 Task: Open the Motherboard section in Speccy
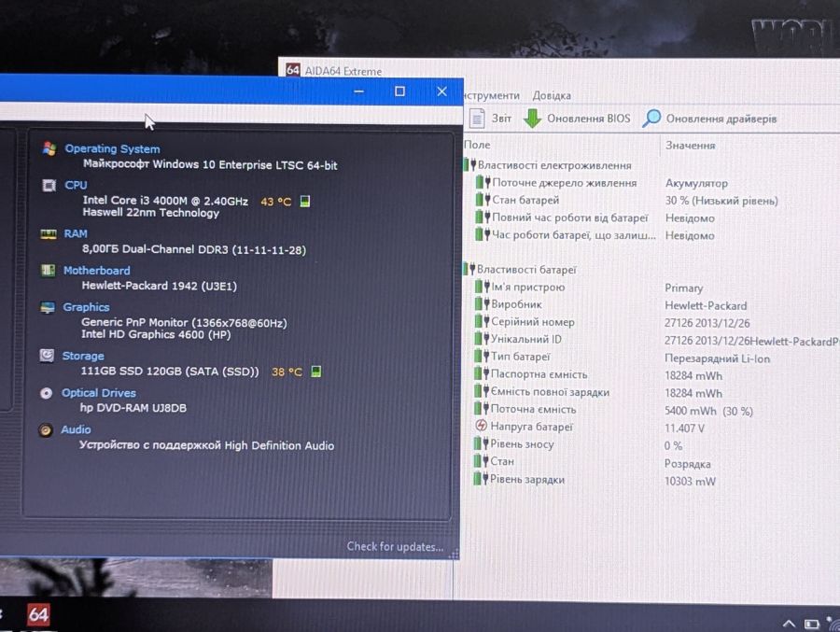click(96, 270)
